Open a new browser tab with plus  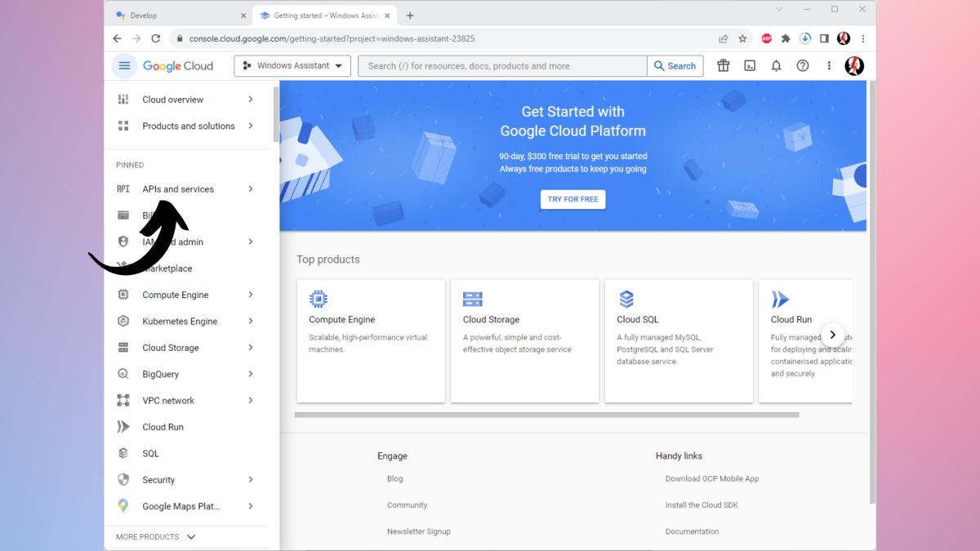pos(410,16)
